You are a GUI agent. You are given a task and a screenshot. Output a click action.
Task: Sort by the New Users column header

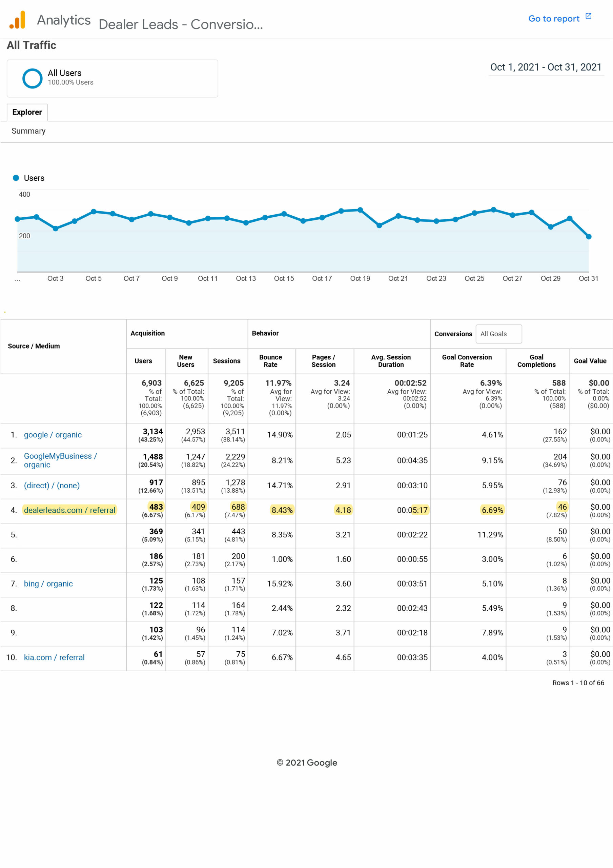pyautogui.click(x=186, y=361)
